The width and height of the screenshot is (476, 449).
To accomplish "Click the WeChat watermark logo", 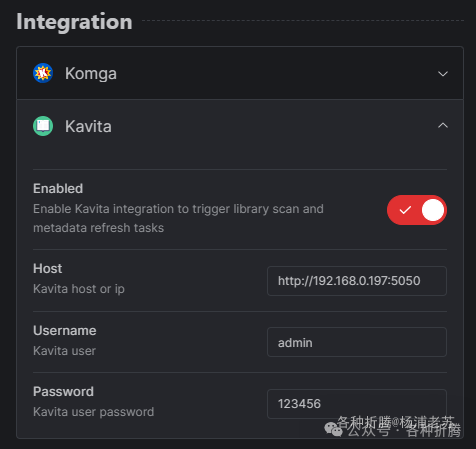I will click(333, 429).
